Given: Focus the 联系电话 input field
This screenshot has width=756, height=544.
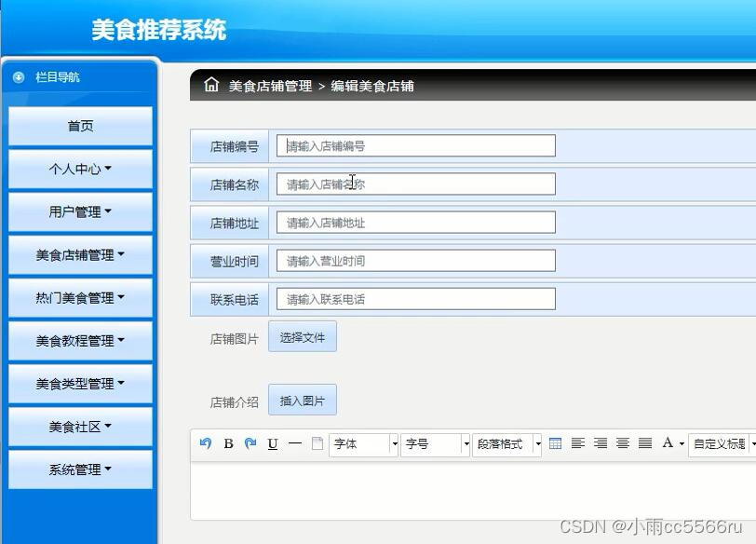Looking at the screenshot, I should coord(415,300).
